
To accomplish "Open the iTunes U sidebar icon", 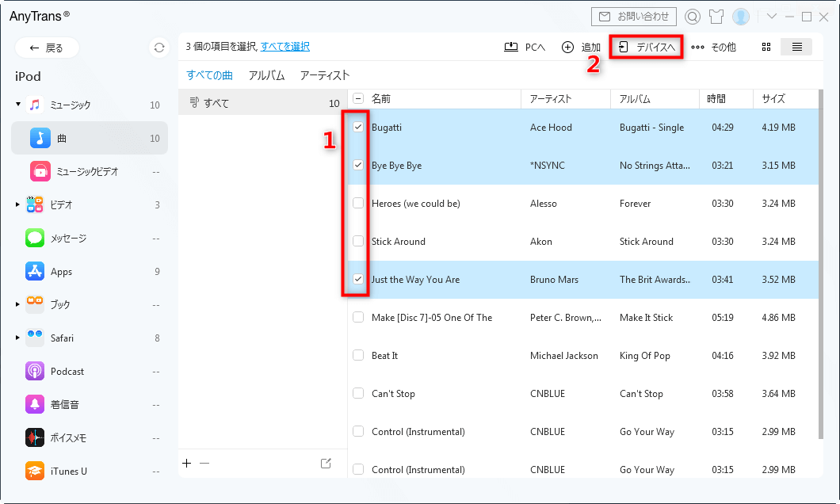I will tap(35, 471).
